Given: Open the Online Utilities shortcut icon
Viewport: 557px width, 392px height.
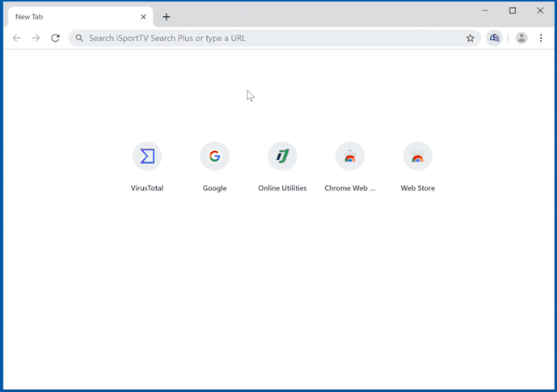Looking at the screenshot, I should coord(283,157).
